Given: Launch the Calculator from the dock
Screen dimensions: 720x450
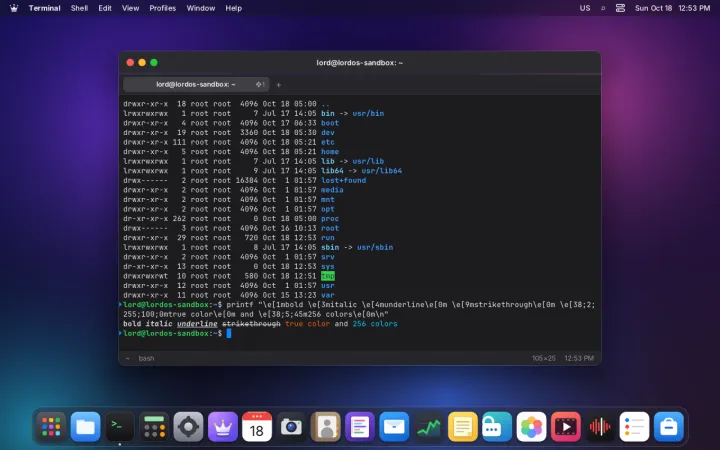Looking at the screenshot, I should point(154,427).
